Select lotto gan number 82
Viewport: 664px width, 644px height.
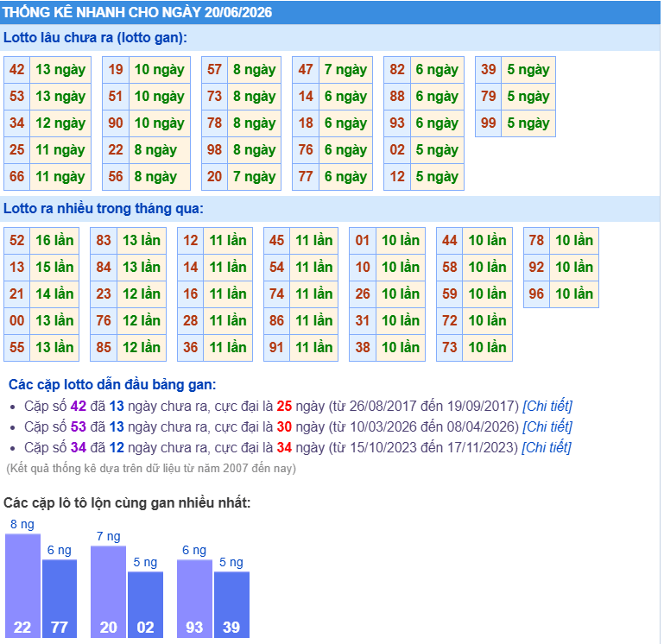pyautogui.click(x=397, y=70)
